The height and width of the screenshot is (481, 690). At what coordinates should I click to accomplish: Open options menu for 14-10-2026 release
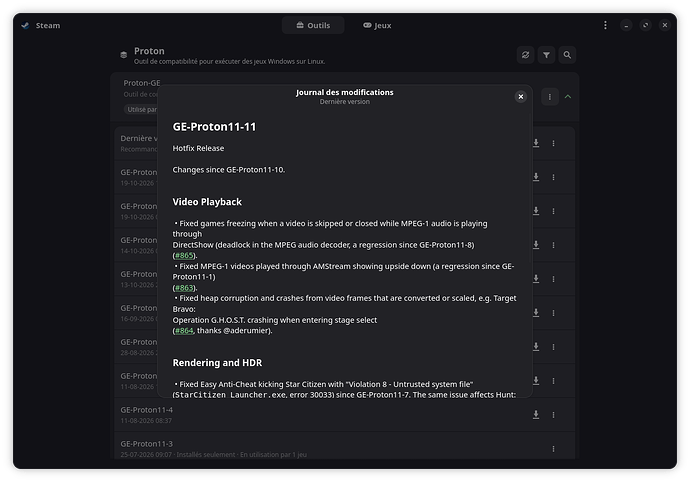[x=553, y=245]
